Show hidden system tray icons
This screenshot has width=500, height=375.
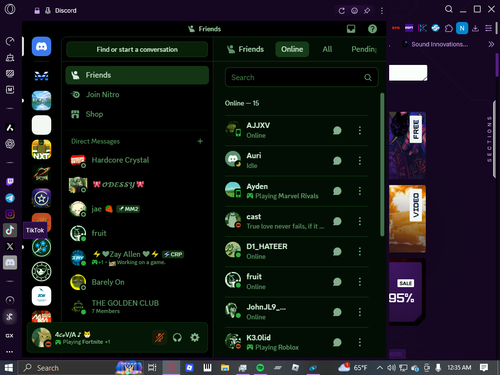380,368
